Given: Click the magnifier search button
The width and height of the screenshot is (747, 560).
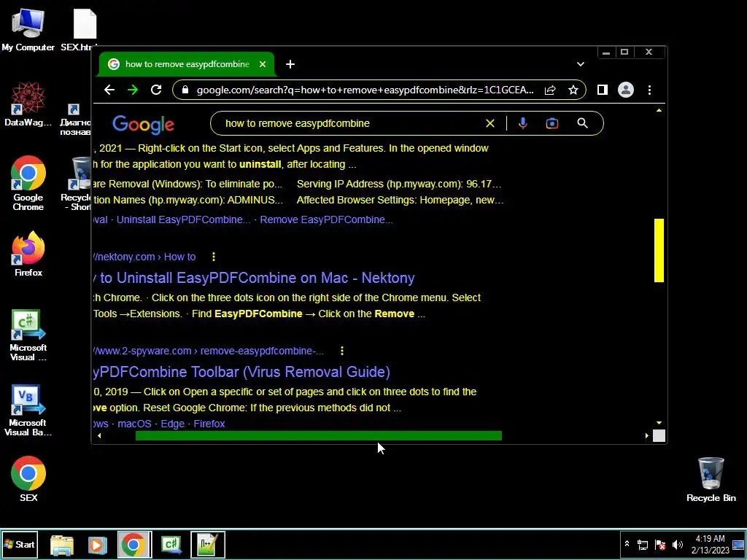Looking at the screenshot, I should point(582,123).
